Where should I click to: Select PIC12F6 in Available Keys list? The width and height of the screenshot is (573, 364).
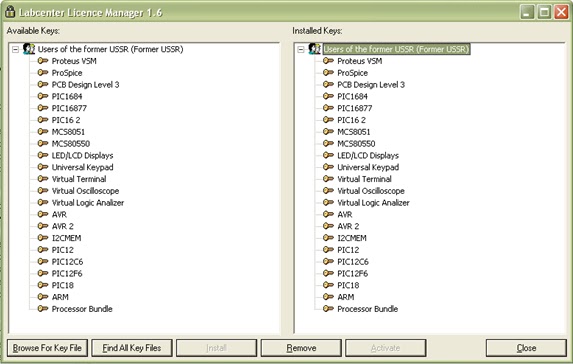67,273
